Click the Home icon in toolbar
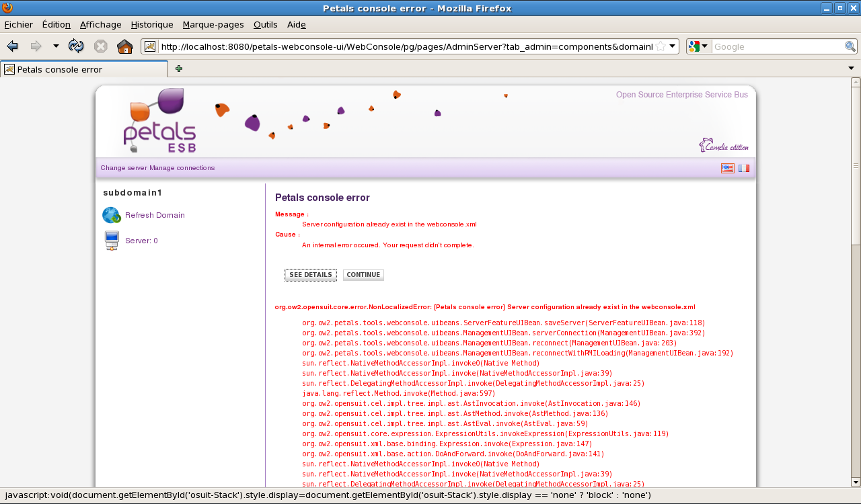This screenshot has width=861, height=504. [124, 46]
